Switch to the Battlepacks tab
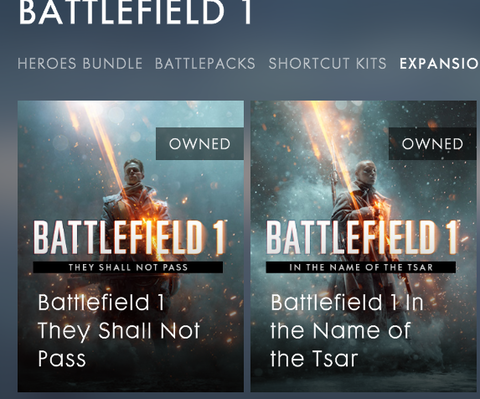The width and height of the screenshot is (480, 399). click(x=205, y=64)
